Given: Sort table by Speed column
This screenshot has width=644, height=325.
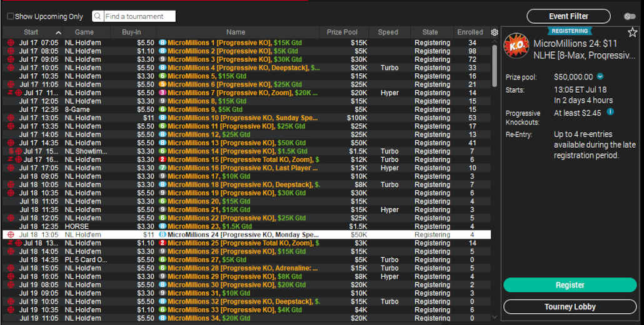Looking at the screenshot, I should [388, 32].
